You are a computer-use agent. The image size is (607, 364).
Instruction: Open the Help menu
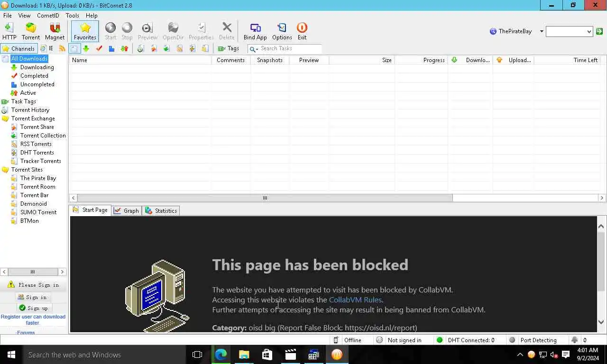[x=92, y=16]
